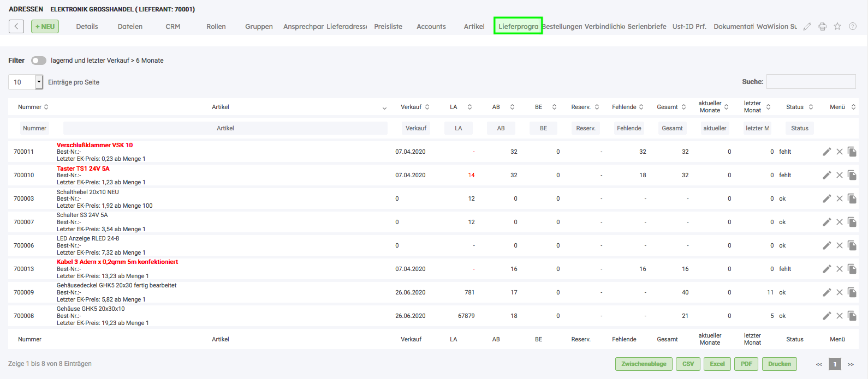The height and width of the screenshot is (379, 868).
Task: Export table as PDF
Action: tap(746, 364)
